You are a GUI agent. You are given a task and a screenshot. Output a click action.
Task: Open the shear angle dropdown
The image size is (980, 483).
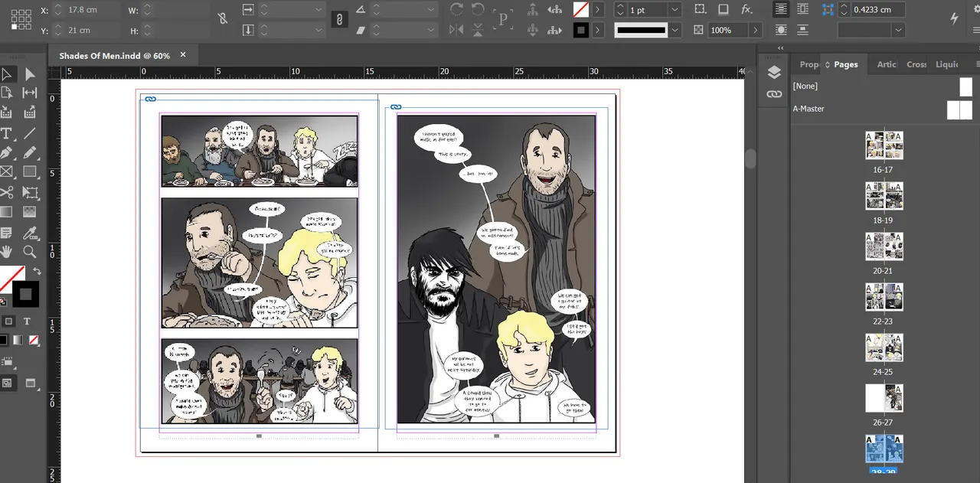coord(432,30)
